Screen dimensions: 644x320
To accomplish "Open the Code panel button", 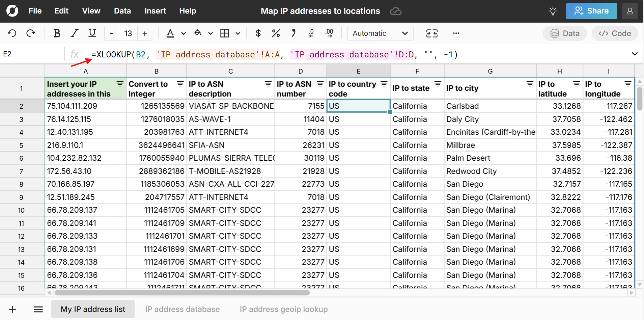I will (614, 33).
